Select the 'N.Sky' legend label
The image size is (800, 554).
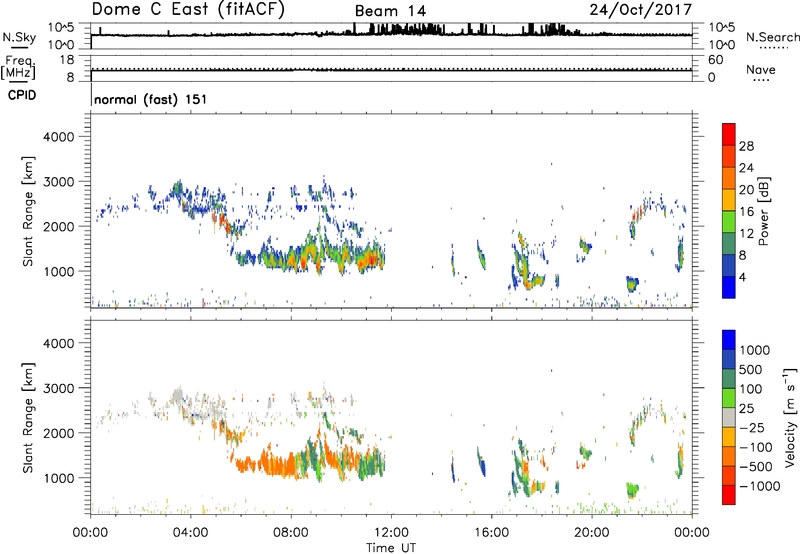pos(19,37)
